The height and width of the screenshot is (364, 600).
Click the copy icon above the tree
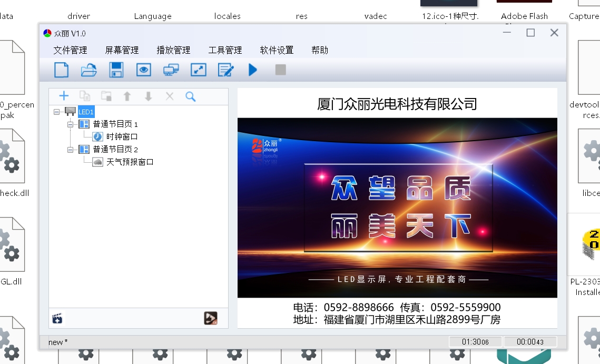tap(85, 96)
